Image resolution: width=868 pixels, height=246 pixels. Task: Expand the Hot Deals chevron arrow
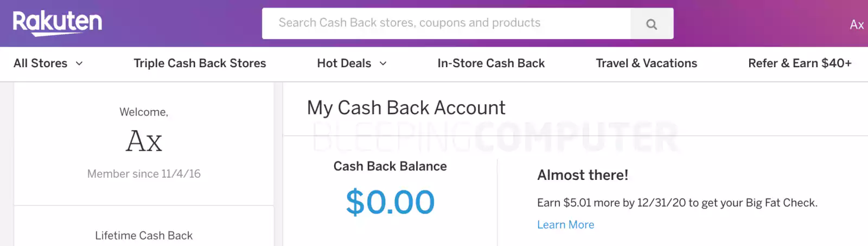383,63
